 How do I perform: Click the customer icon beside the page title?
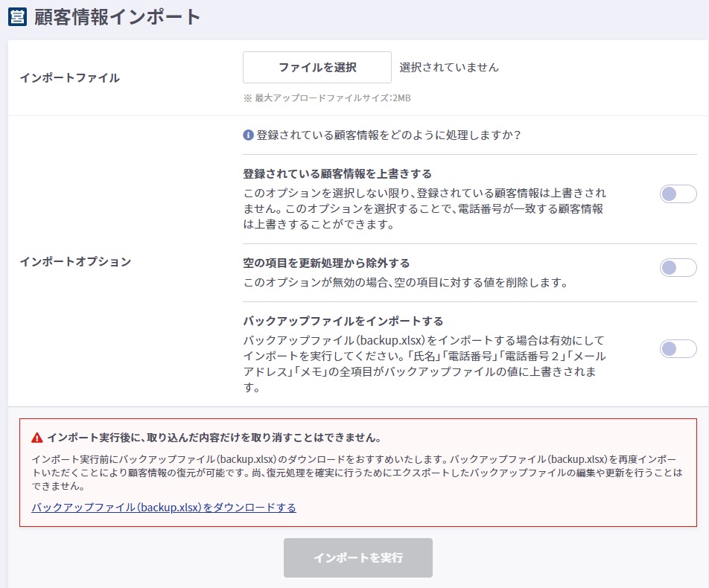tap(17, 16)
